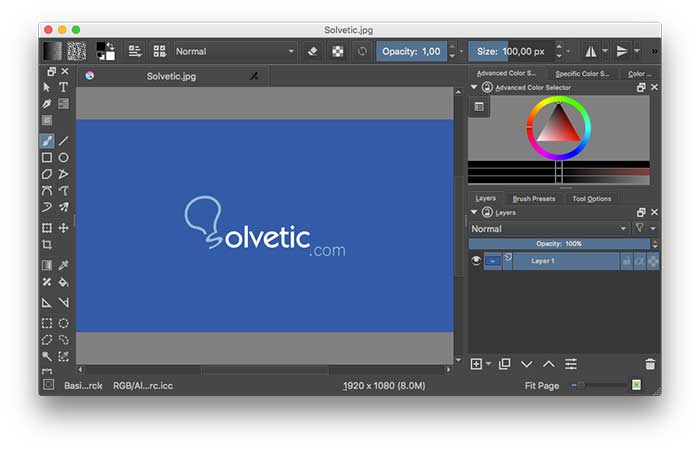Select the Transform tool
700x451 pixels.
[x=47, y=228]
